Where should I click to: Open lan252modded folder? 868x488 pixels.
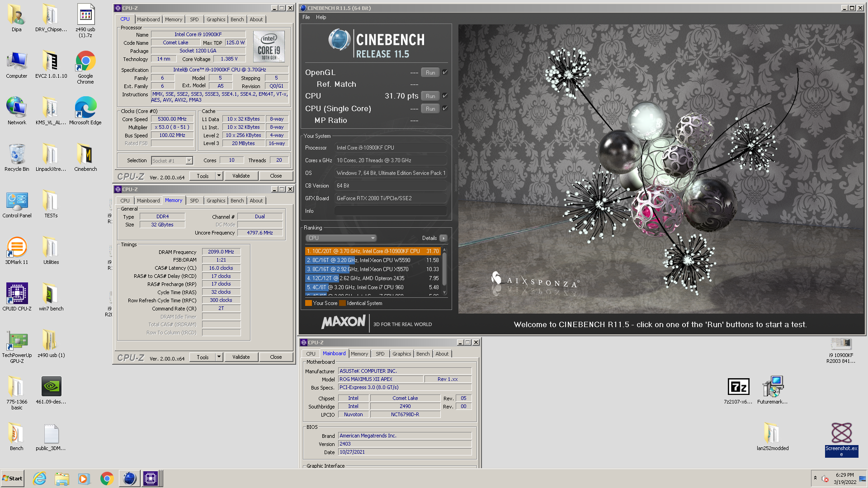point(772,437)
